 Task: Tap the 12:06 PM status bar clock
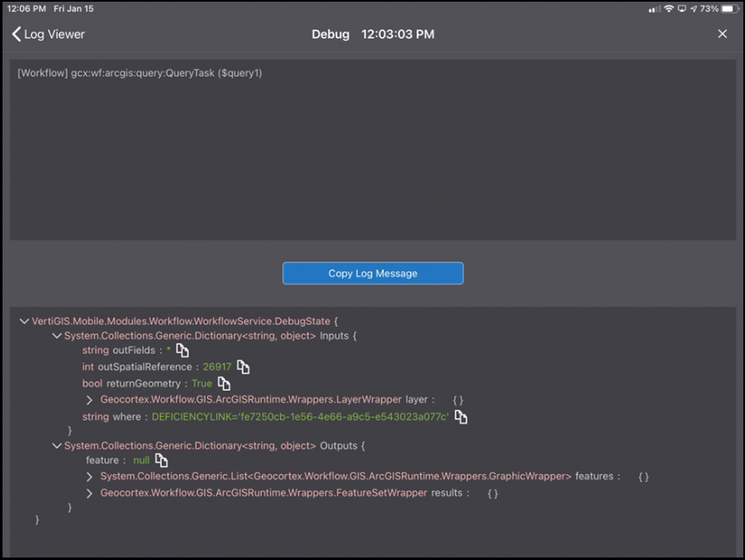coord(26,8)
